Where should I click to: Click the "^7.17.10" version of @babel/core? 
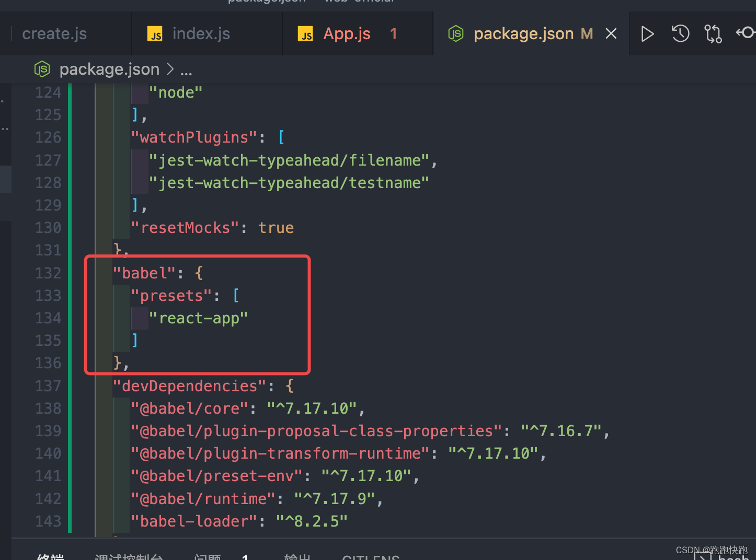pyautogui.click(x=312, y=409)
